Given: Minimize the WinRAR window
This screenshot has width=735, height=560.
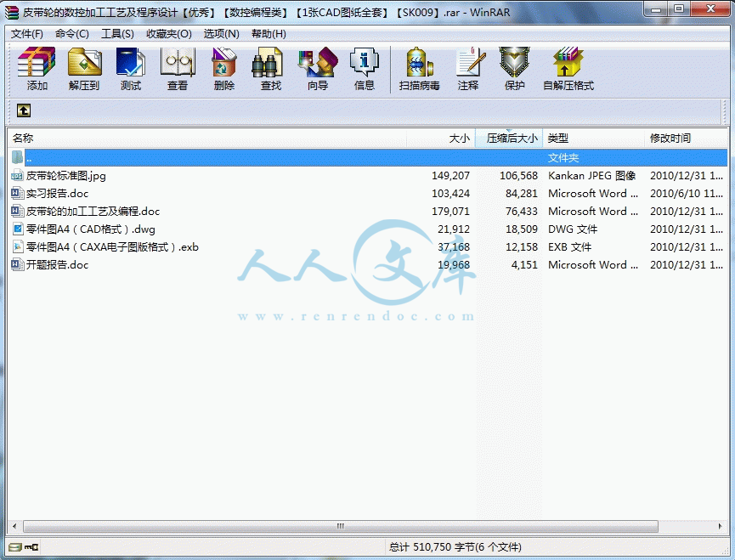Looking at the screenshot, I should (656, 8).
